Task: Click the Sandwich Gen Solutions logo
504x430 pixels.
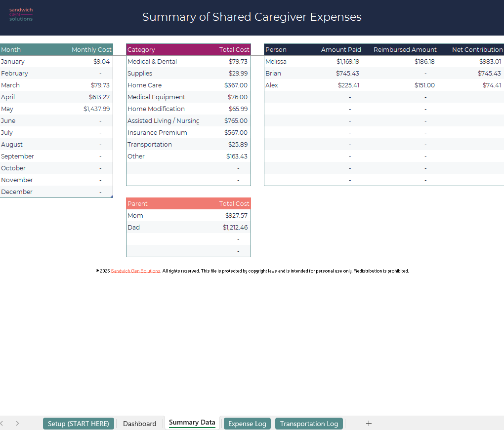Action: [x=21, y=14]
